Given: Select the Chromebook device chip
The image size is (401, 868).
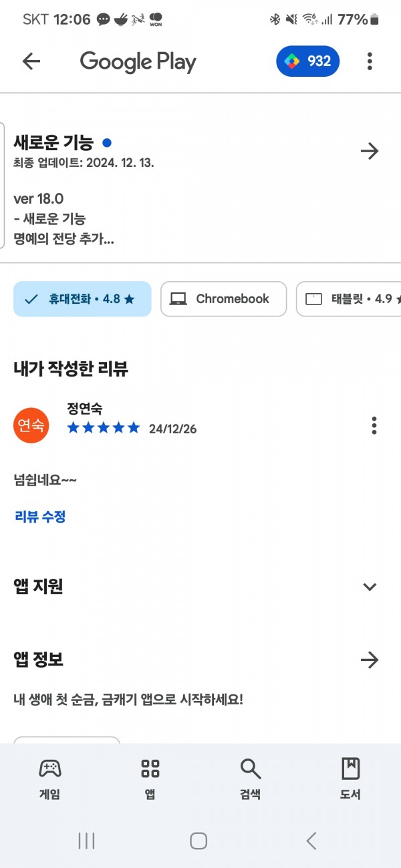Looking at the screenshot, I should click(x=224, y=299).
